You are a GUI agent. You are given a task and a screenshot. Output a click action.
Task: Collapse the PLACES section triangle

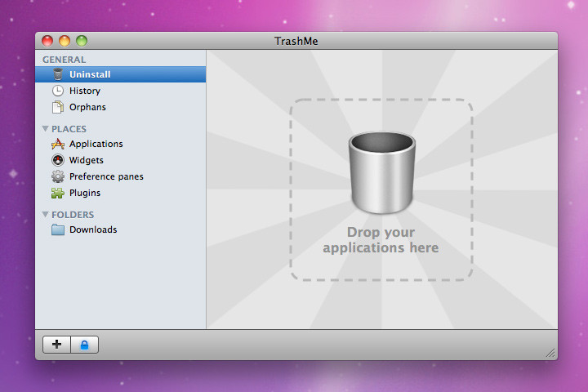(x=46, y=129)
